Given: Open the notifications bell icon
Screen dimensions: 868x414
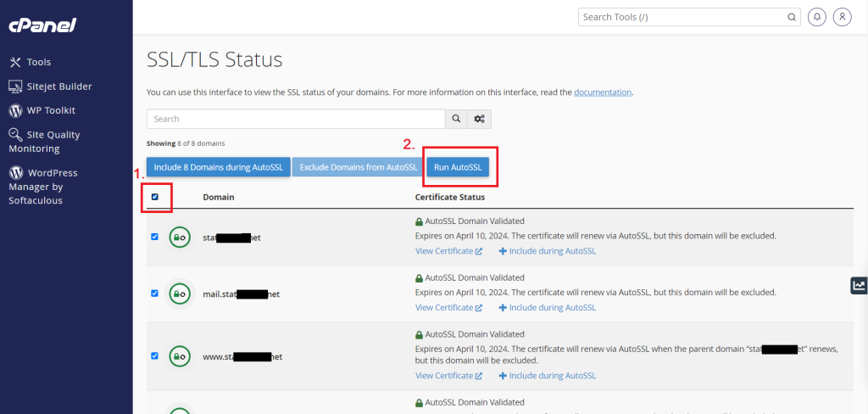Looking at the screenshot, I should tap(816, 17).
